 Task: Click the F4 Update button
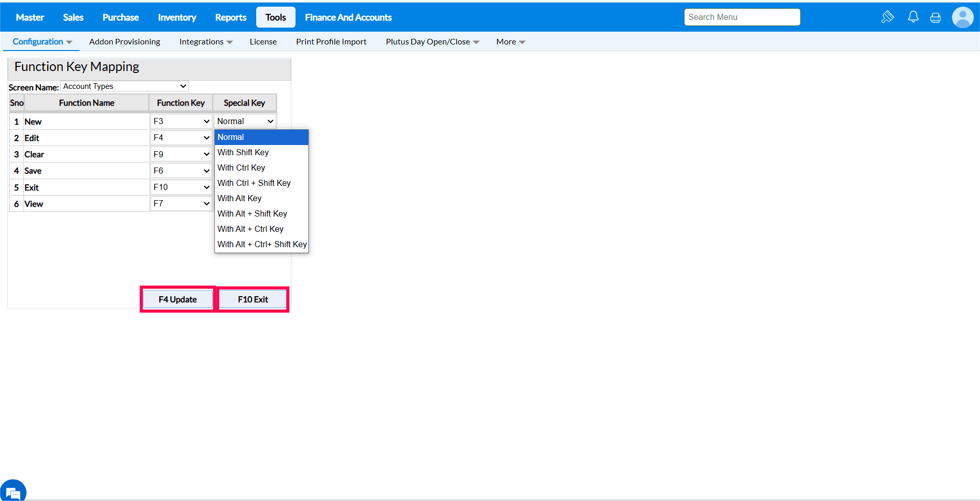[x=178, y=299]
